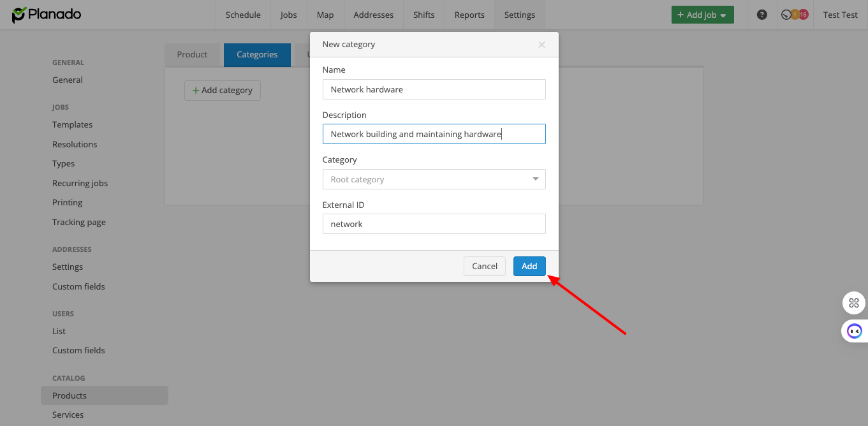Screen dimensions: 868x426
Task: Open Templates in sidebar
Action: (x=72, y=125)
